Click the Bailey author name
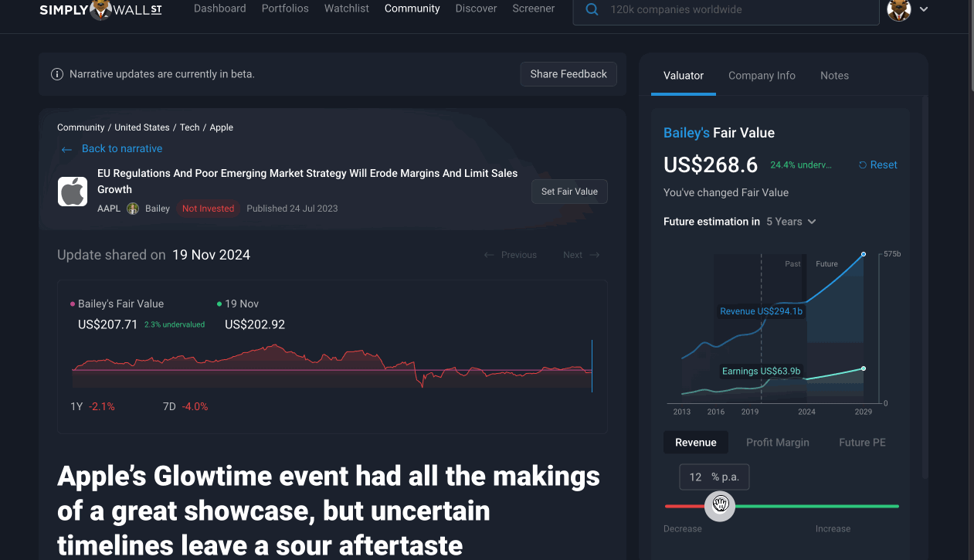The height and width of the screenshot is (560, 974). point(158,209)
